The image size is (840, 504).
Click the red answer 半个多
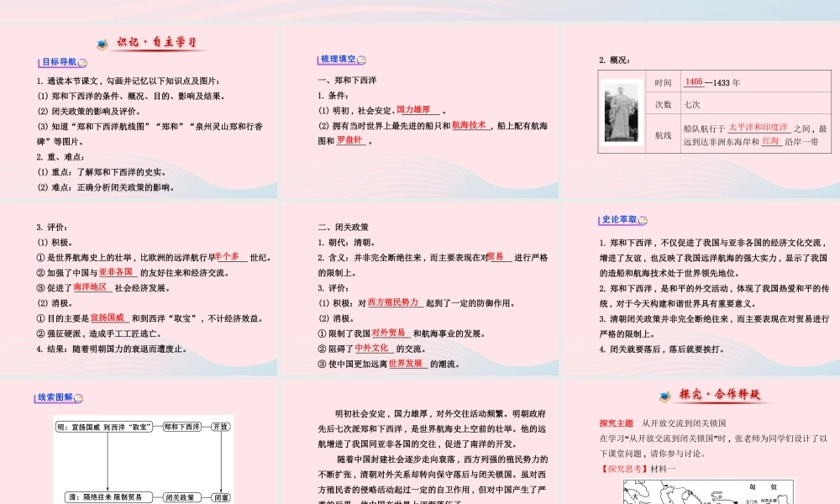(227, 256)
